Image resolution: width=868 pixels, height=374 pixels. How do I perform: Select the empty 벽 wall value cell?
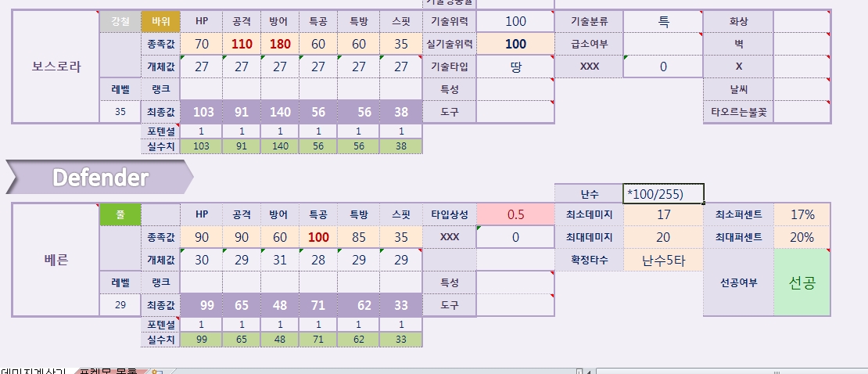click(x=802, y=44)
